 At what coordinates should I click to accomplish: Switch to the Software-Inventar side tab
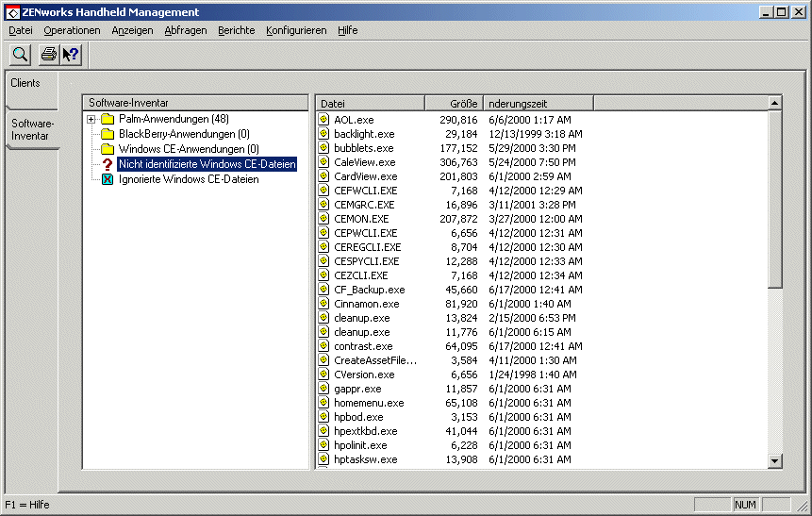tap(32, 129)
